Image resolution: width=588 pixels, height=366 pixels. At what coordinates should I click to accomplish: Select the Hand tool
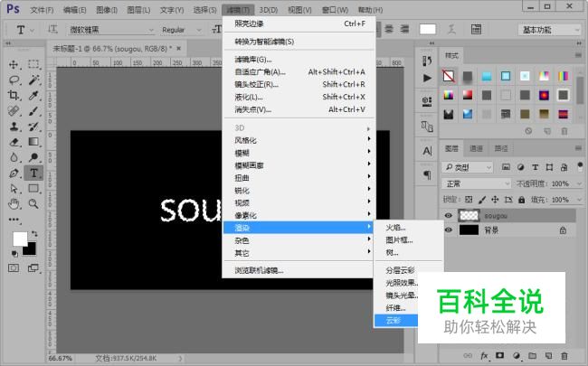(x=14, y=204)
